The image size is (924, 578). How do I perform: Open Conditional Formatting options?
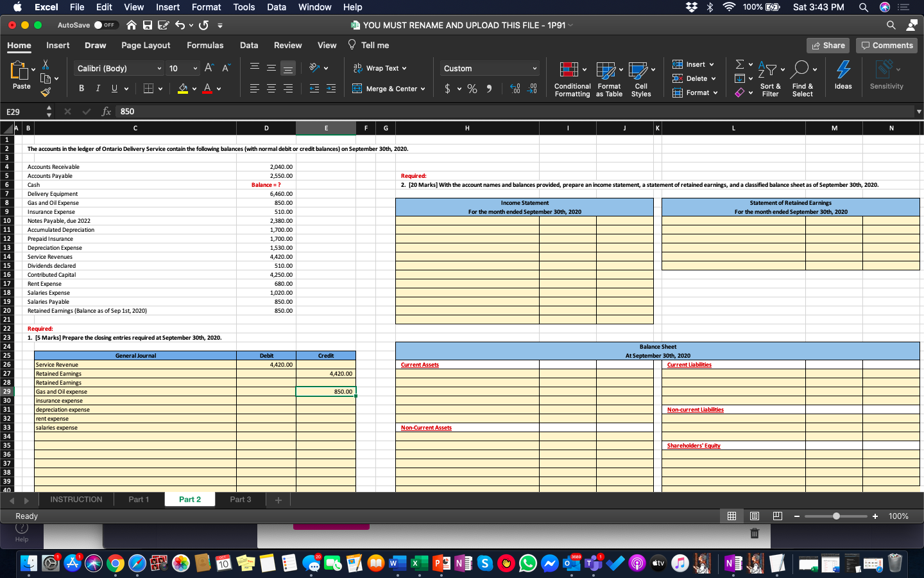point(572,78)
